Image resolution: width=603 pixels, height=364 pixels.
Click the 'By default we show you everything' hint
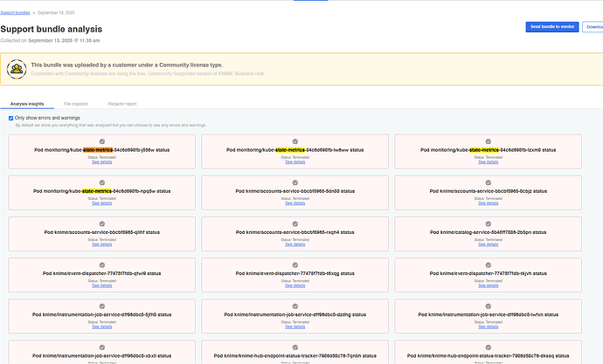111,125
